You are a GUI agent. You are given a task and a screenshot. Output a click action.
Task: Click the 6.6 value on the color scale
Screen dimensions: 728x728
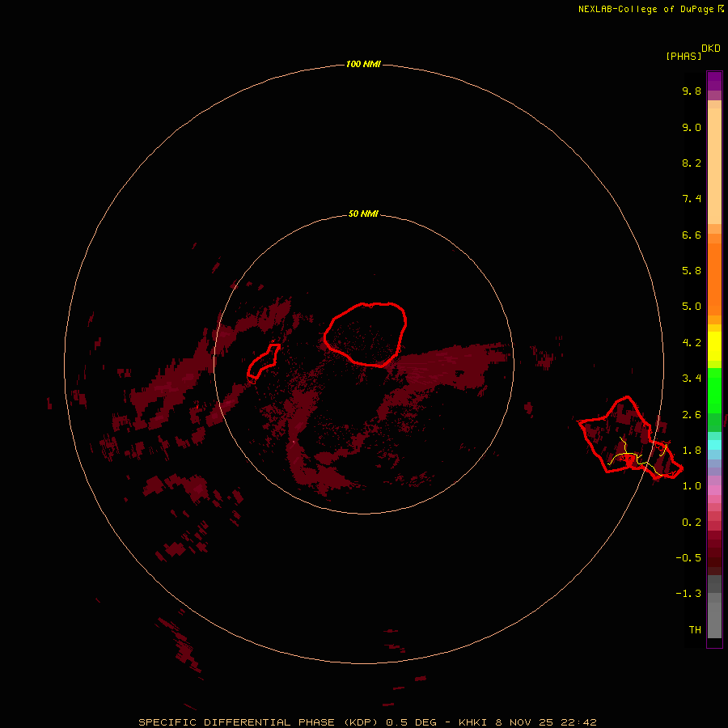coord(692,235)
